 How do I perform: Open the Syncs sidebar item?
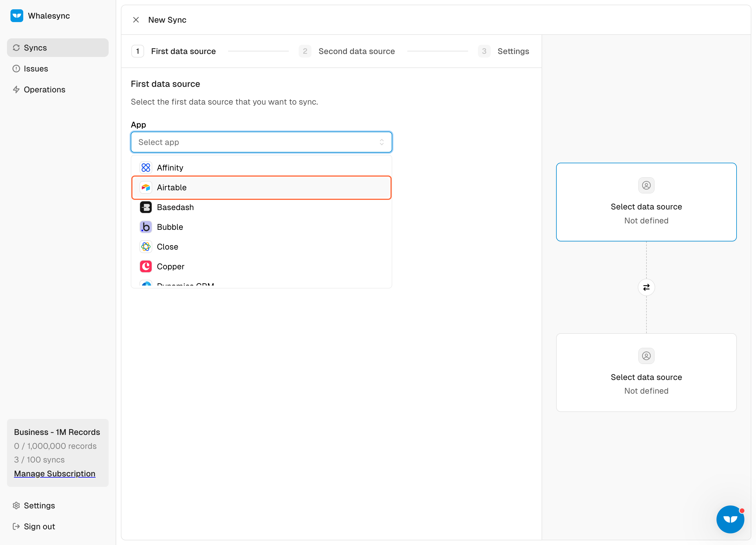(x=58, y=48)
